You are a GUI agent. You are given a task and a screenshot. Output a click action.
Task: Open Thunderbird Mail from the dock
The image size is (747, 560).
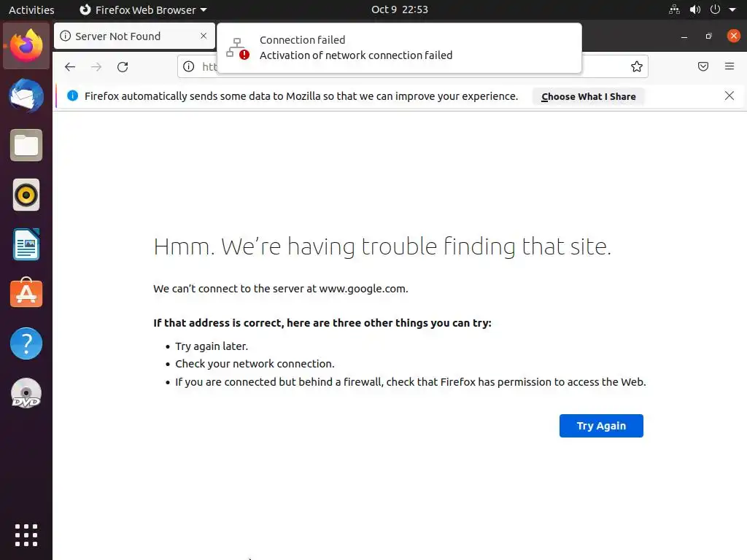pos(26,96)
